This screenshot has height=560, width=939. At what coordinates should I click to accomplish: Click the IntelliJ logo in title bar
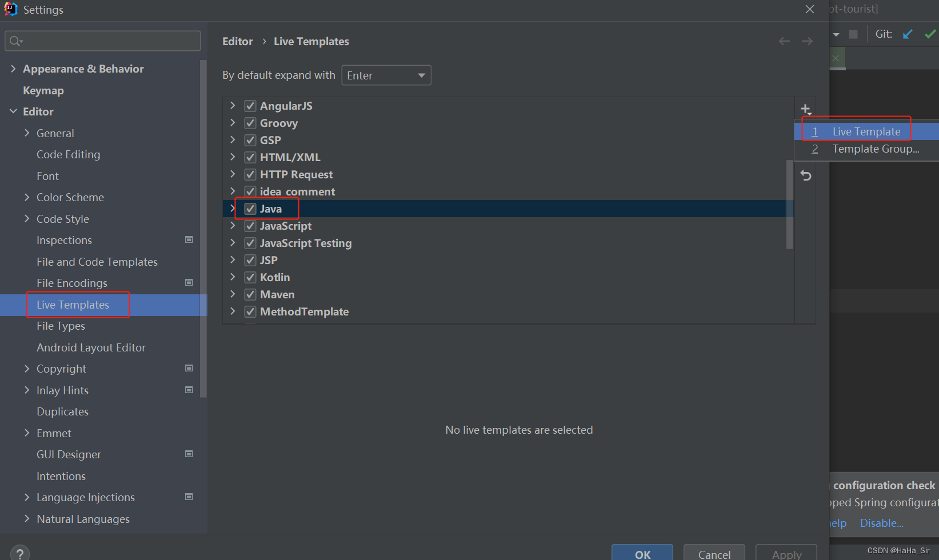(11, 9)
